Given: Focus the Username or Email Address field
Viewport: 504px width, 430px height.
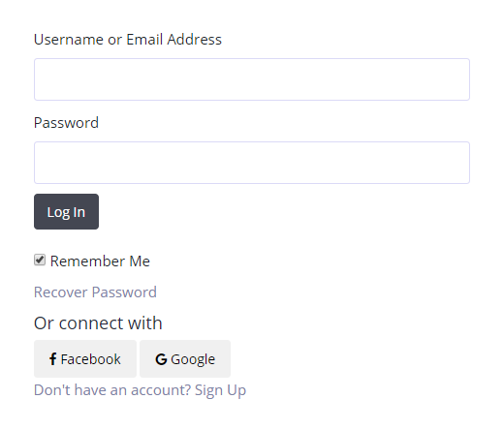Looking at the screenshot, I should click(x=252, y=79).
